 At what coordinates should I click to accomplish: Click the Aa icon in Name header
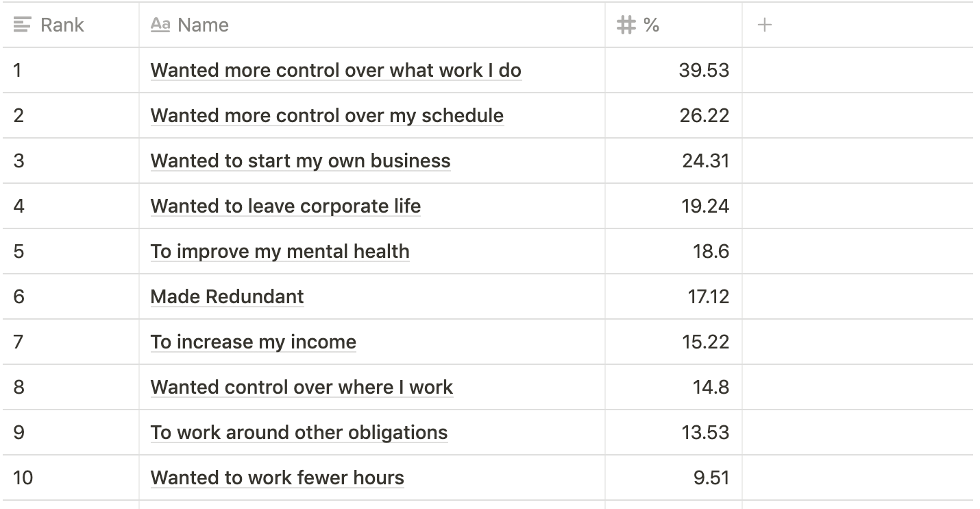pyautogui.click(x=160, y=25)
